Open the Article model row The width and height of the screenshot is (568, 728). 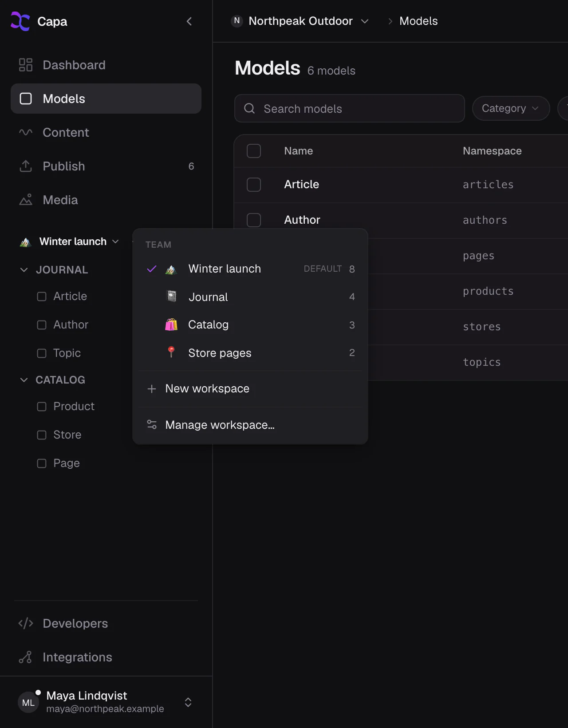pyautogui.click(x=401, y=185)
